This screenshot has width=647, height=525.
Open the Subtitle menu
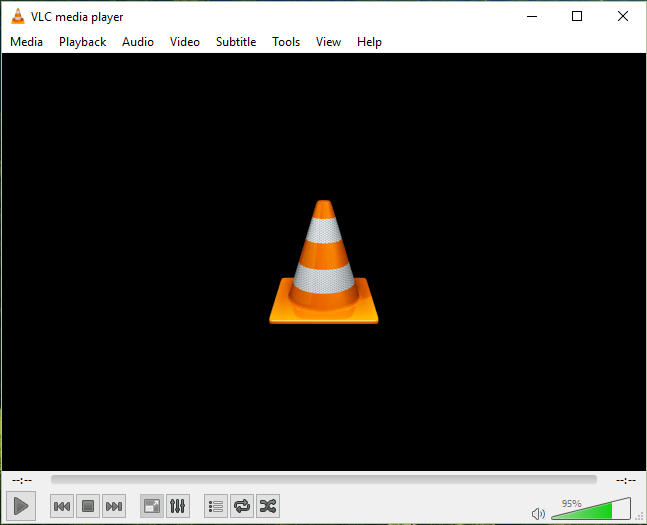[x=236, y=42]
